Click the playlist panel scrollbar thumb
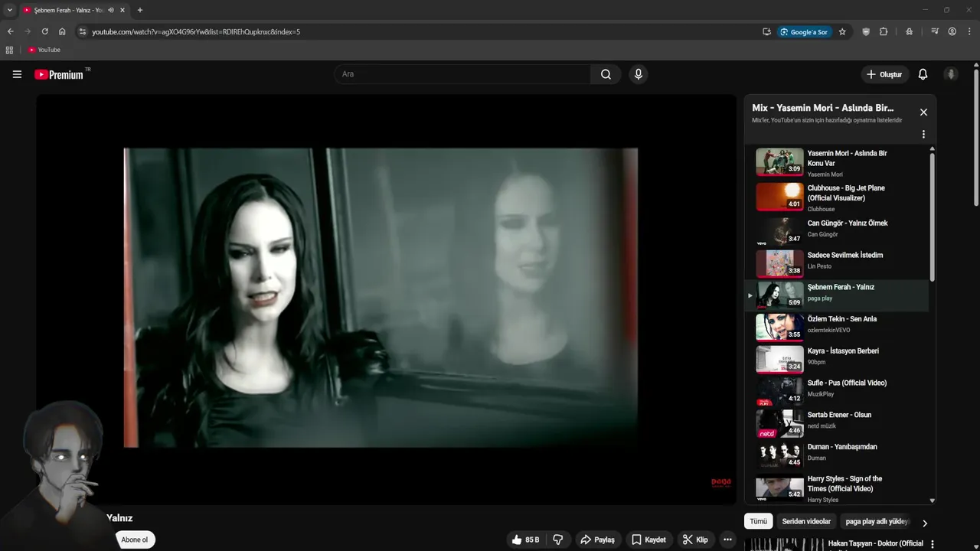980x551 pixels. 932,217
